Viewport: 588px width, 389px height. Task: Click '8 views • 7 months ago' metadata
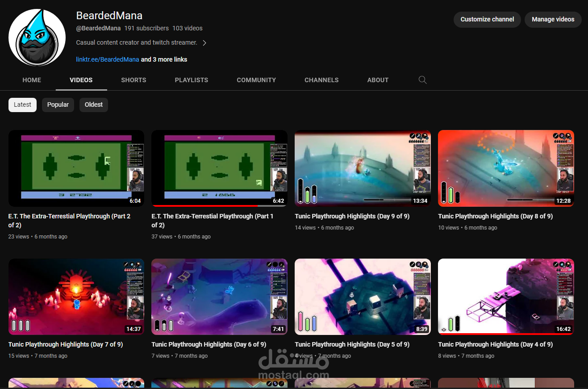click(466, 356)
